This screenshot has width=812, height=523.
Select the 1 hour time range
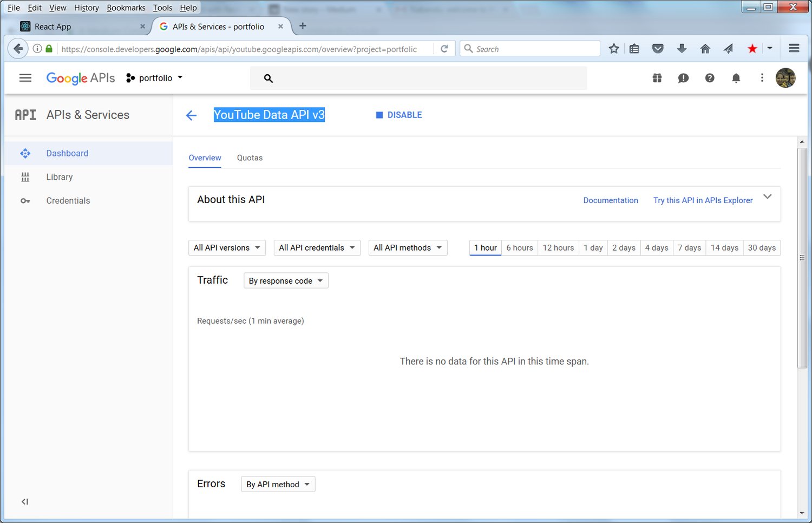coord(485,248)
